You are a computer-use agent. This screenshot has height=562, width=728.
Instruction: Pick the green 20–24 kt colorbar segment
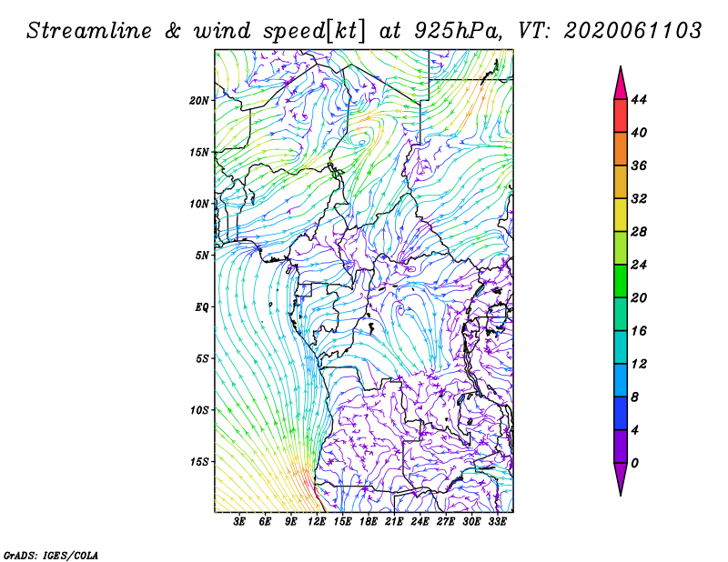click(x=621, y=281)
